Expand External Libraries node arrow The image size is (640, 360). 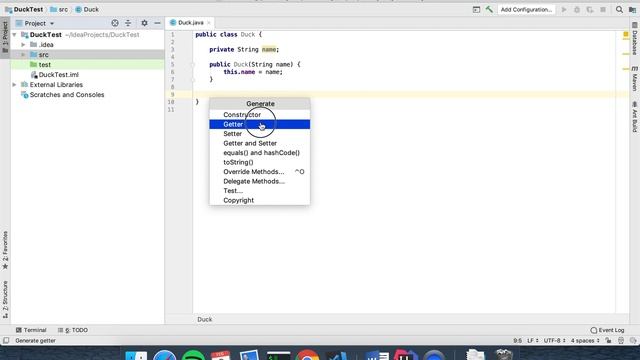[x=15, y=84]
